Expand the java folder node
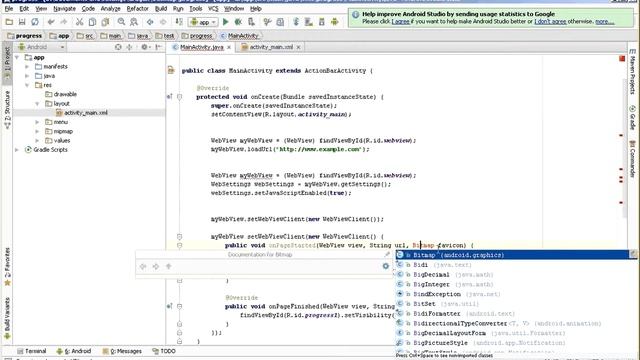This screenshot has height=360, width=640. click(27, 76)
